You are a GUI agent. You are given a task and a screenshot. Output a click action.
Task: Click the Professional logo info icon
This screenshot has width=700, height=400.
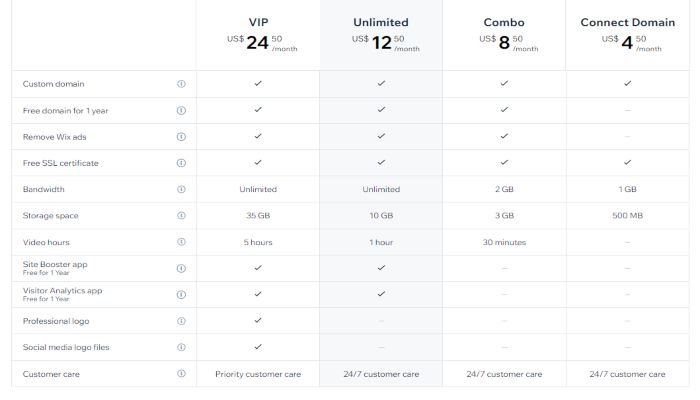coord(181,321)
